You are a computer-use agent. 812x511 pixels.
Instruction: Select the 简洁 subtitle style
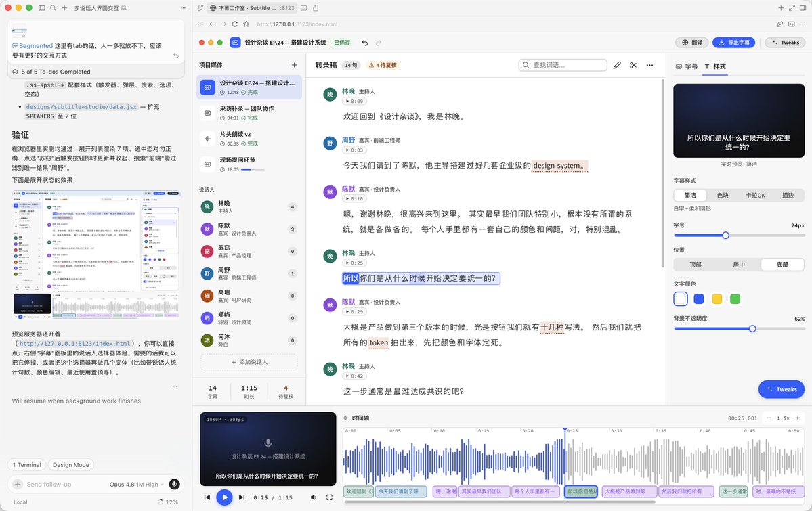click(690, 195)
